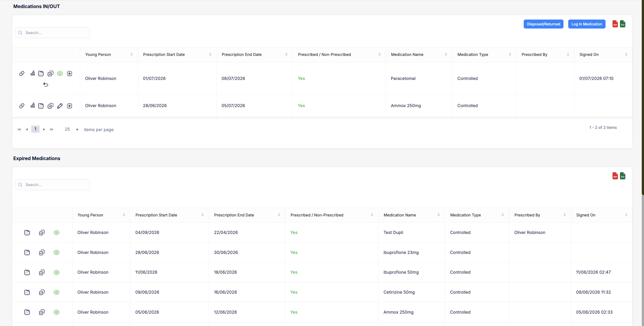Sort IN/OUT table by Young Person
Viewport: 644px width, 326px height.
132,54
